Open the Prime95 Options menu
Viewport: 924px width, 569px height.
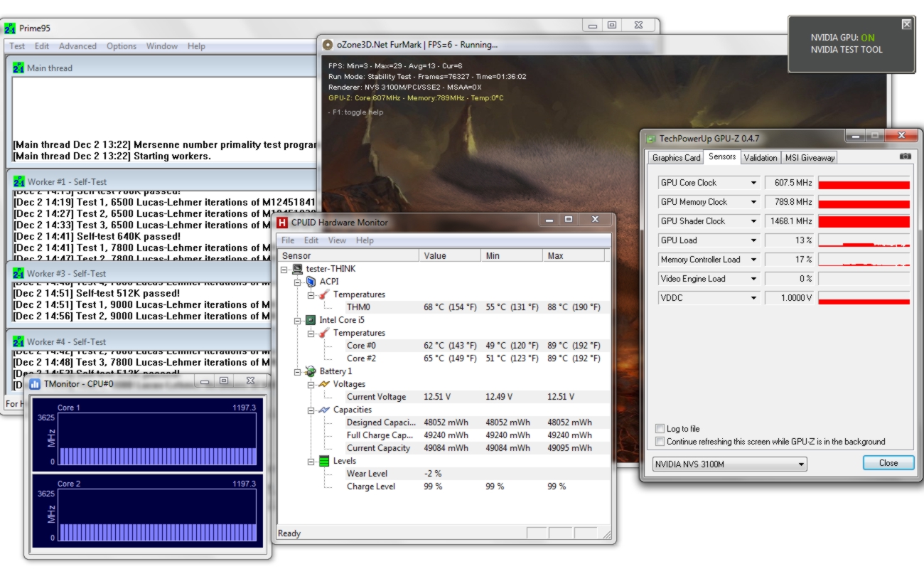(122, 46)
